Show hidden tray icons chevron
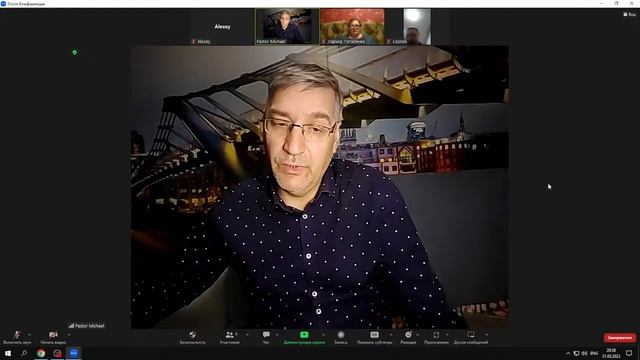640x360 pixels. tap(568, 353)
